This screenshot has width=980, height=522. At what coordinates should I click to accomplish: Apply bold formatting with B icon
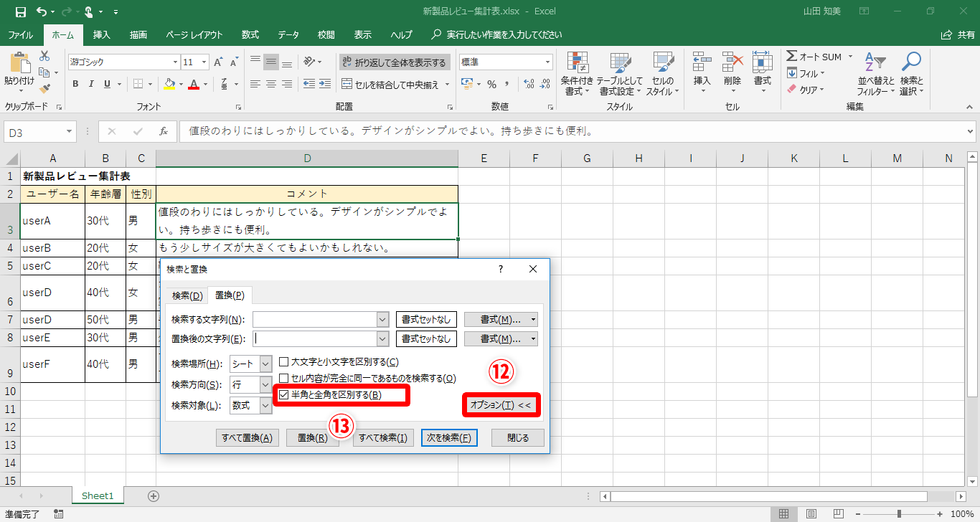pos(75,84)
